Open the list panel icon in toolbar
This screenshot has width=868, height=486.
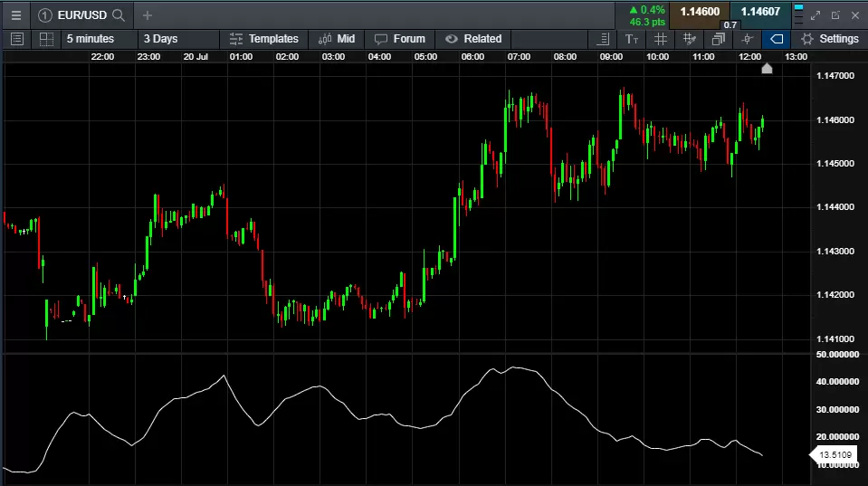click(x=16, y=39)
